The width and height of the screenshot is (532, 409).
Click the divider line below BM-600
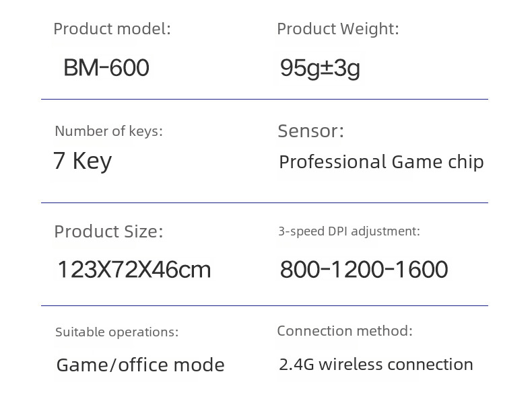tap(264, 100)
